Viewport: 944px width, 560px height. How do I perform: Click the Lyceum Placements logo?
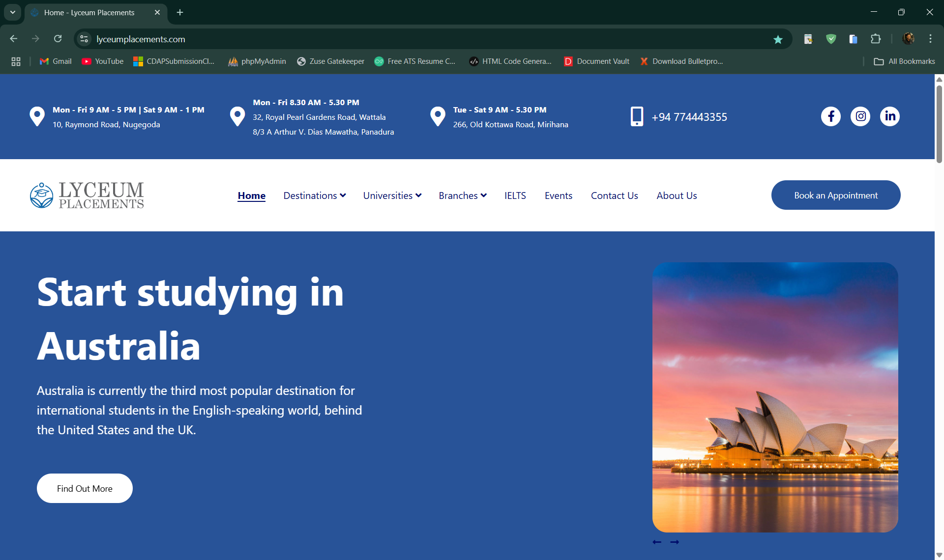pyautogui.click(x=87, y=196)
